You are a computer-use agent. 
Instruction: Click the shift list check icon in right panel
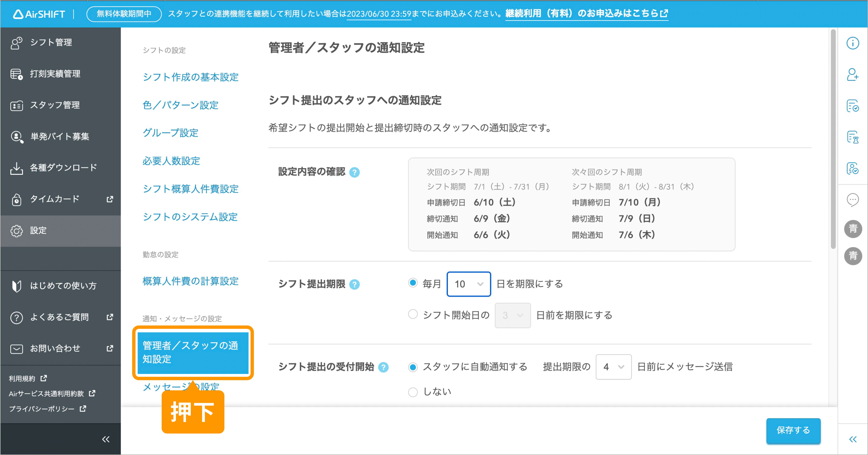tap(853, 106)
